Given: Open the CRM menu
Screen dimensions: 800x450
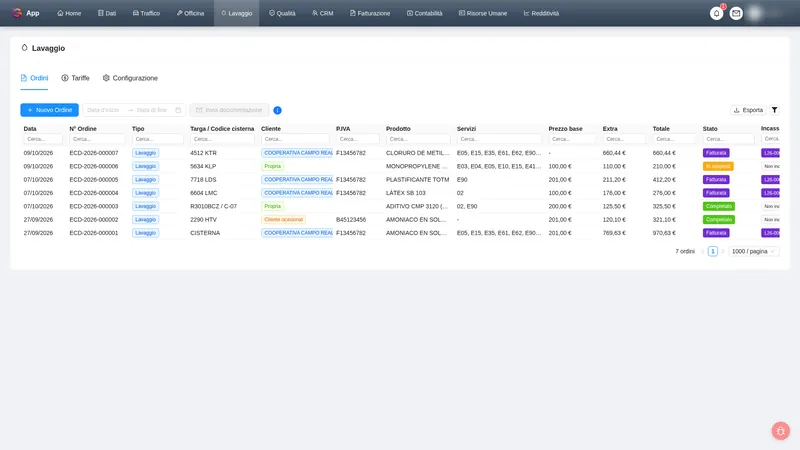Looking at the screenshot, I should click(x=322, y=13).
